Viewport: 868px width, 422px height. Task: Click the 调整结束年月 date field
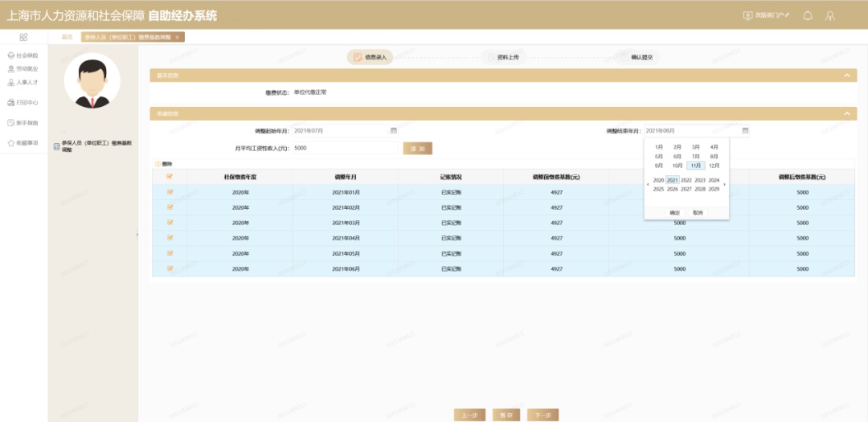[x=697, y=131]
